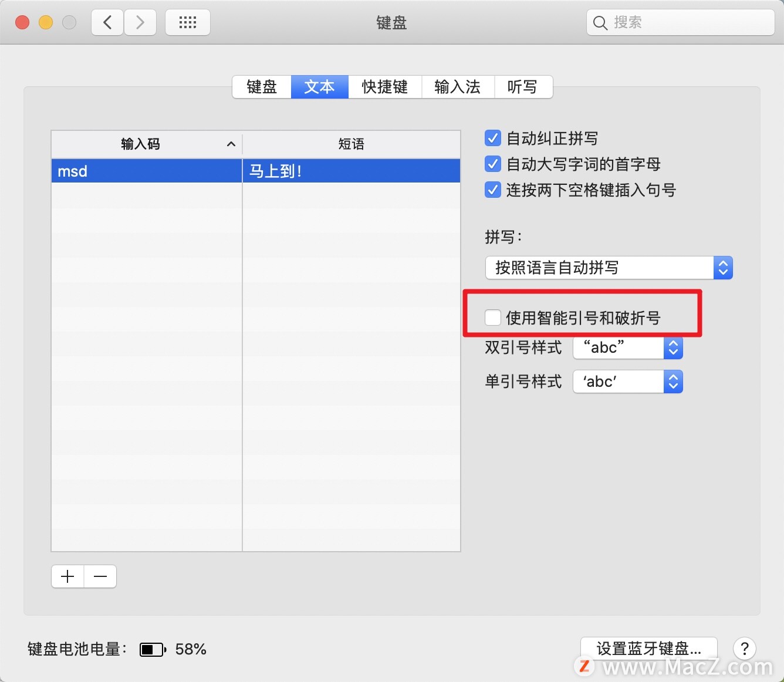
Task: Open the 双引号样式 popup menu
Action: click(628, 347)
